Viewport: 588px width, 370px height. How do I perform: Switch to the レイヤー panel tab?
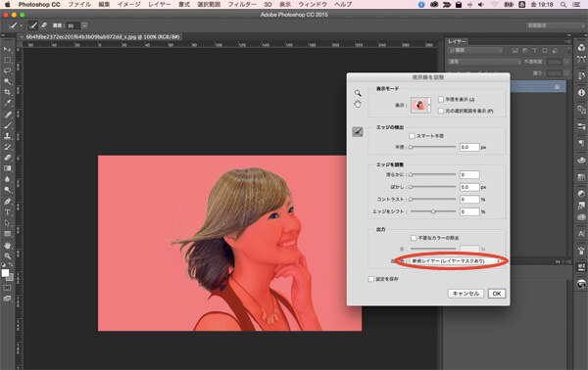tap(457, 41)
